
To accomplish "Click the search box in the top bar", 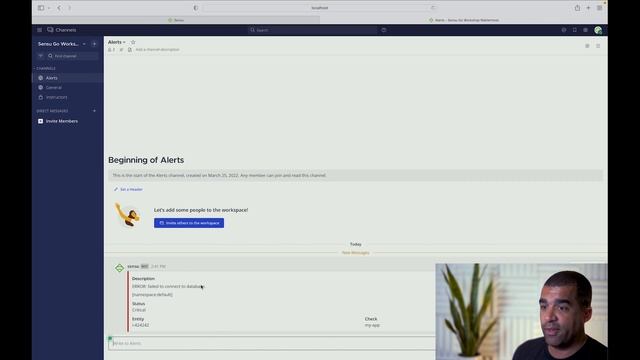I will point(313,30).
